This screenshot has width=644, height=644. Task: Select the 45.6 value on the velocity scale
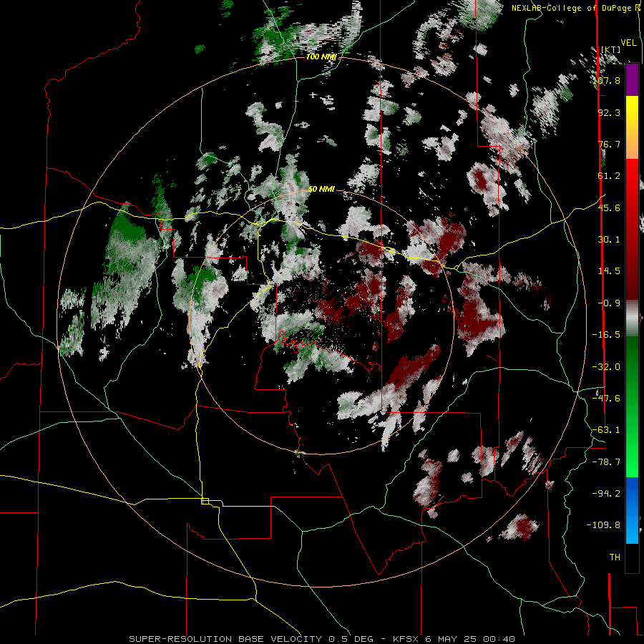609,208
